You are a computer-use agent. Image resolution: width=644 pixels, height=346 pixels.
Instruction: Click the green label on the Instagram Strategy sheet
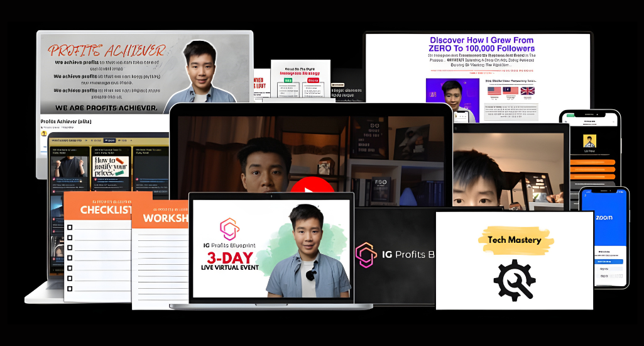[x=288, y=81]
